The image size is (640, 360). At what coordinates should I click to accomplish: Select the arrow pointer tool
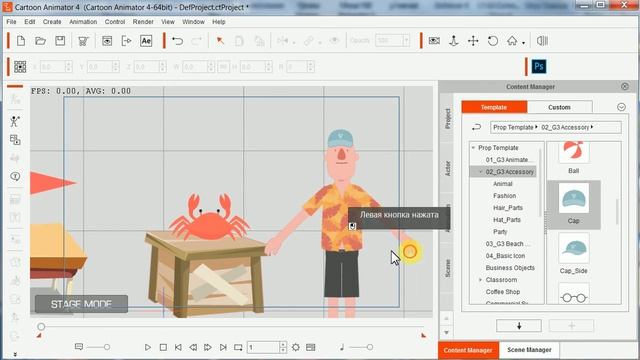220,41
